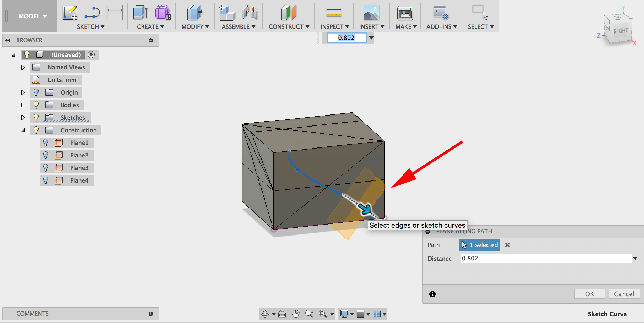Click the Extrude icon in Create

[140, 12]
